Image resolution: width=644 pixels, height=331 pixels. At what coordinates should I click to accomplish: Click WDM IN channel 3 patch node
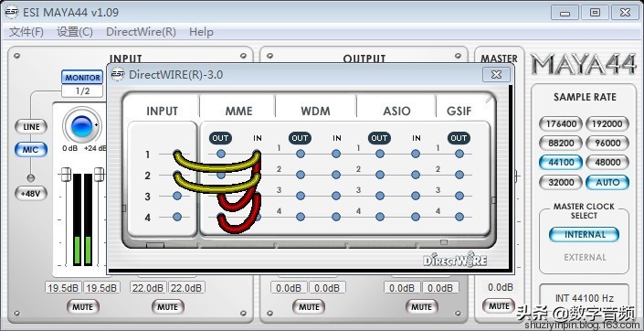click(x=336, y=196)
